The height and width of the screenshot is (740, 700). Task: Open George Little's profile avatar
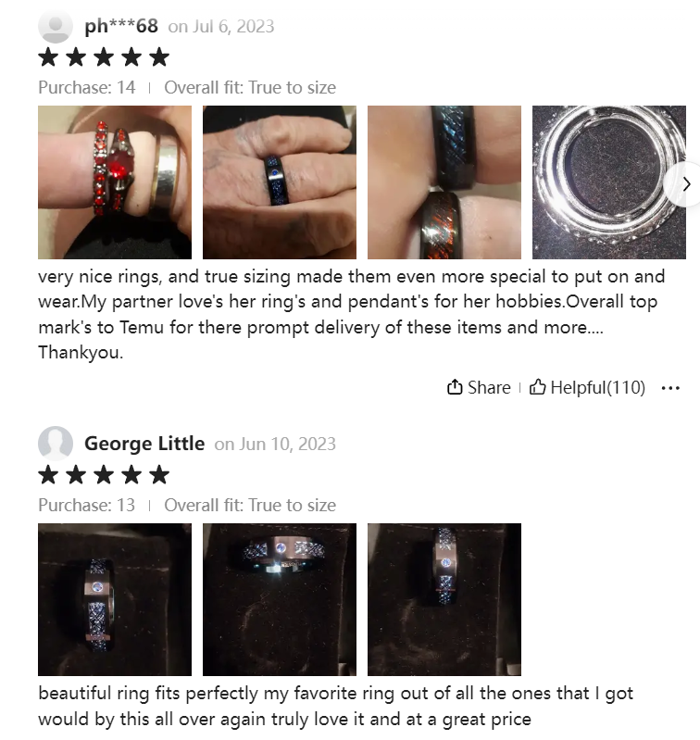(x=56, y=443)
